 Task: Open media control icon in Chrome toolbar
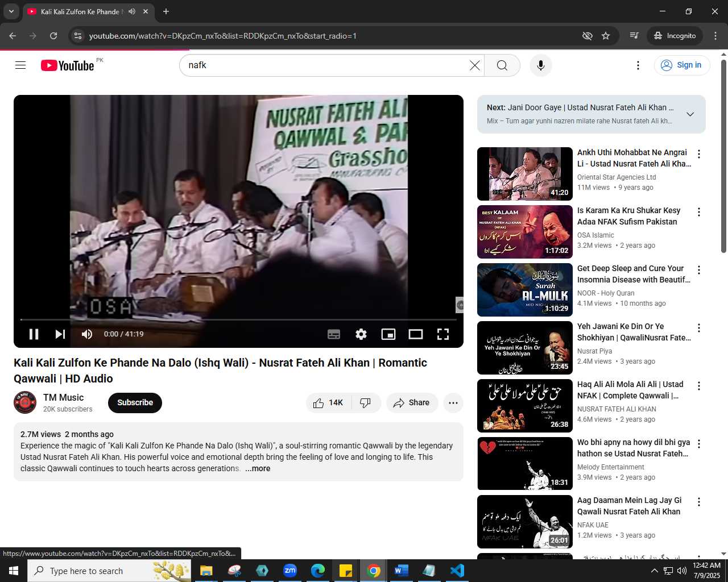634,36
